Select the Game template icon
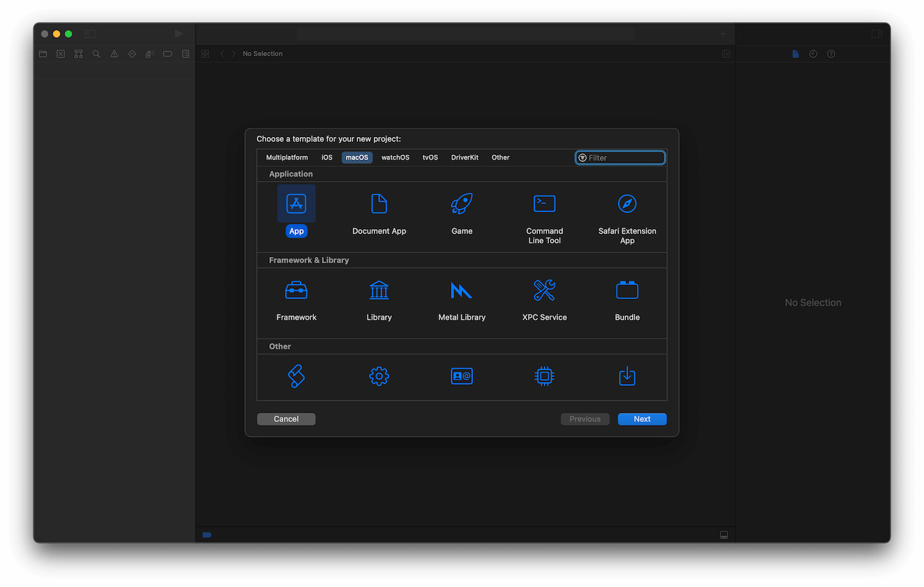This screenshot has width=924, height=587. pos(462,204)
